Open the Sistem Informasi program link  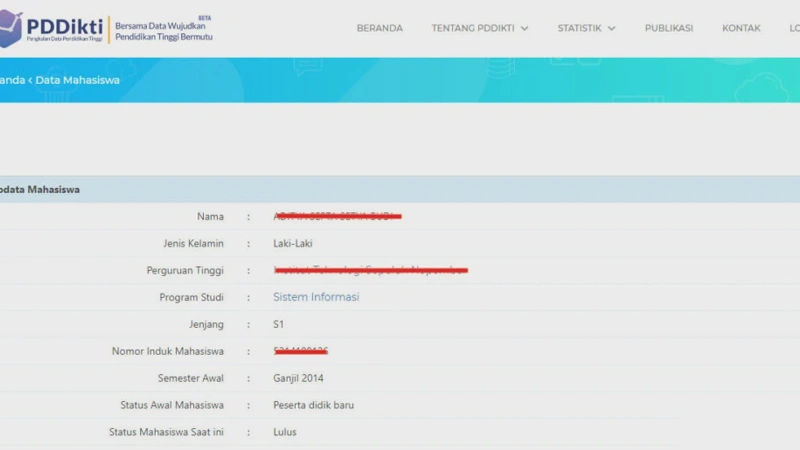tap(316, 297)
